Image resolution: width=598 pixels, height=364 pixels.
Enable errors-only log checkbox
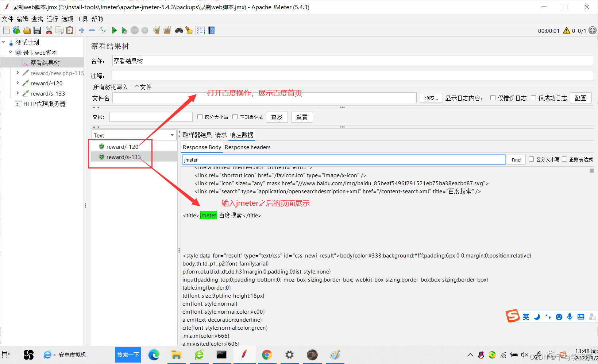(493, 98)
